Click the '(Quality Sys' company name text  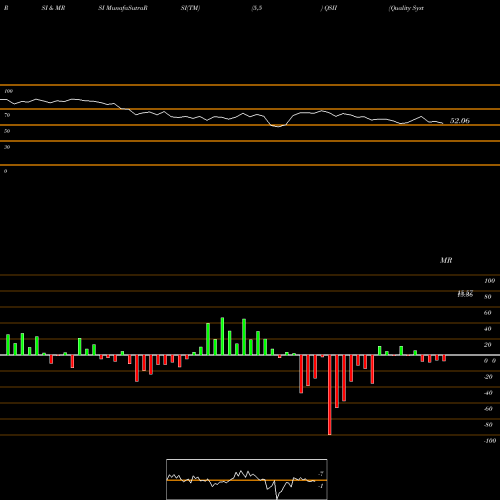click(x=406, y=8)
